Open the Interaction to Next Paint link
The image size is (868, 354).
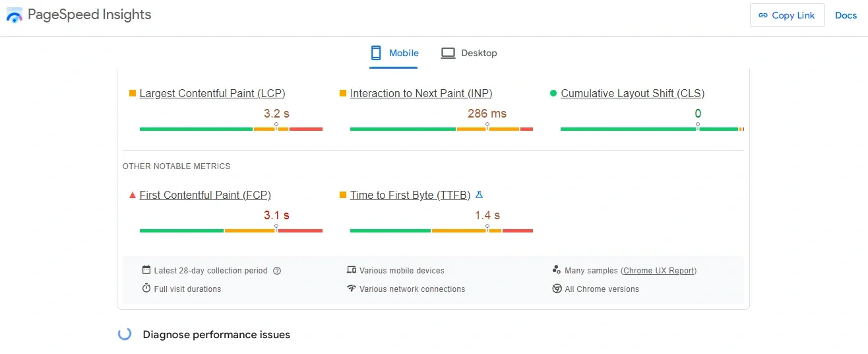421,94
